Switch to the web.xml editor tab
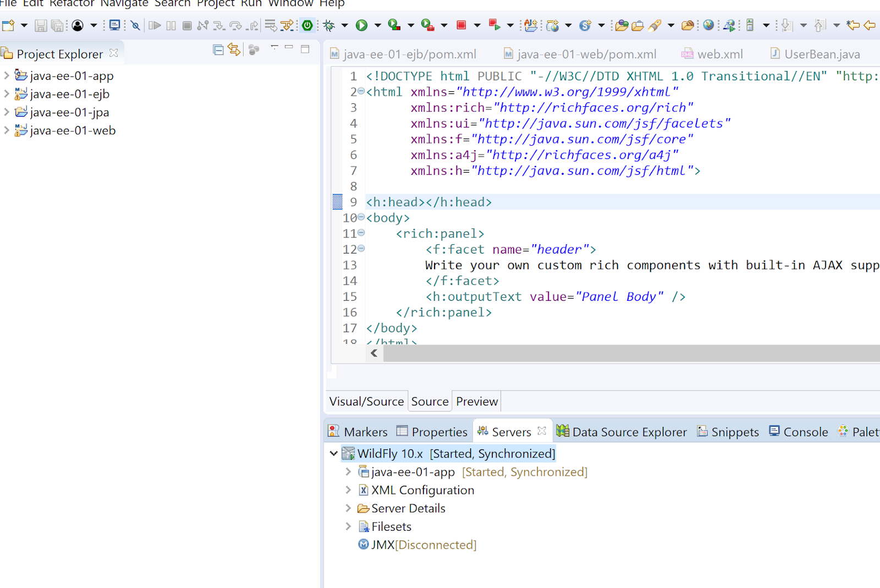This screenshot has width=880, height=588. [x=712, y=54]
